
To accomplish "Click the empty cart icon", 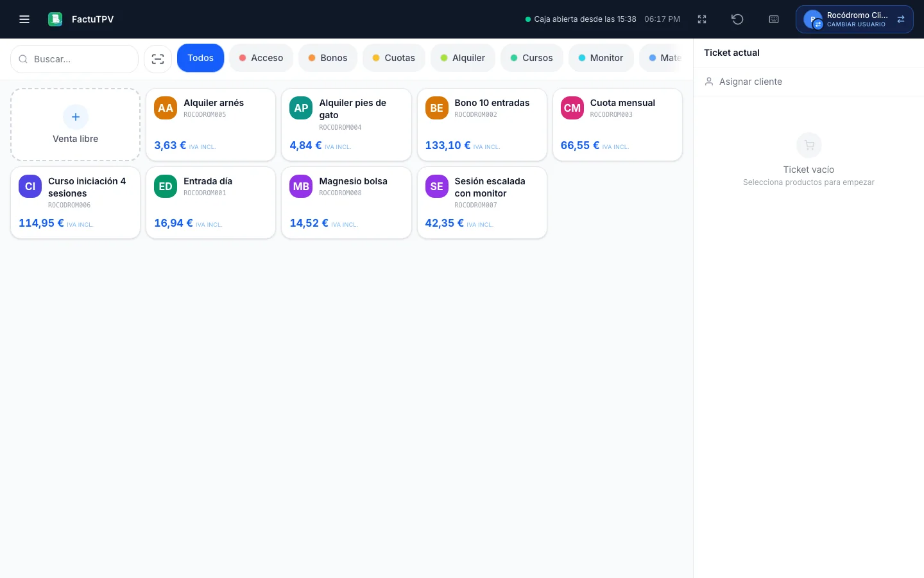I will point(809,145).
